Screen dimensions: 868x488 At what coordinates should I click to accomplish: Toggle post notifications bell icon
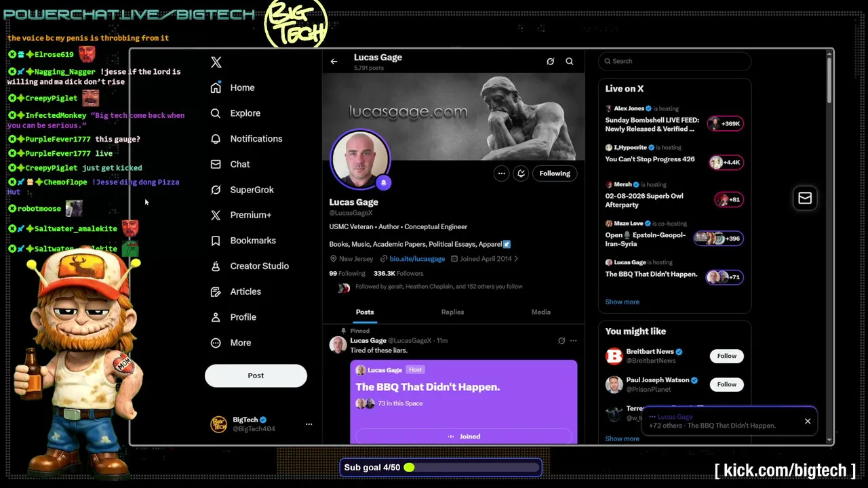tap(521, 174)
